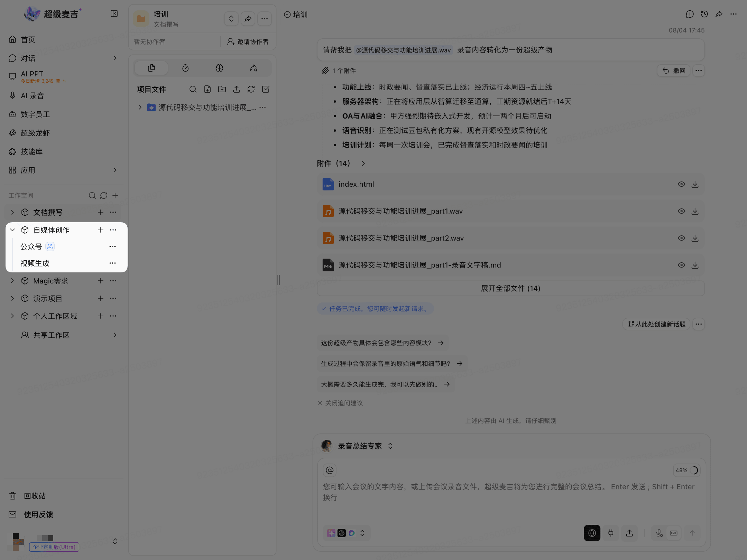Open 技能库 in the sidebar
This screenshot has width=747, height=560.
[x=31, y=152]
